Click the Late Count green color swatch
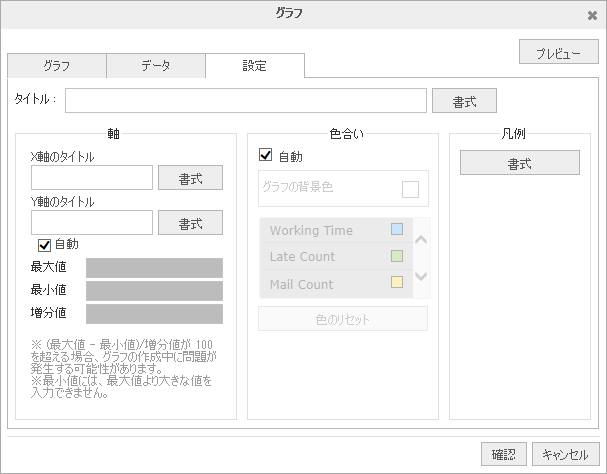This screenshot has width=607, height=474. [397, 257]
